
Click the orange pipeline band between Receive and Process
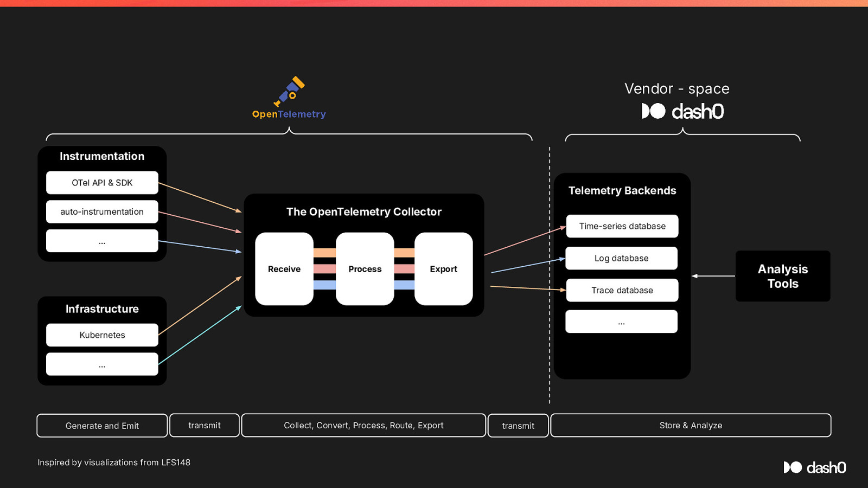pos(324,253)
